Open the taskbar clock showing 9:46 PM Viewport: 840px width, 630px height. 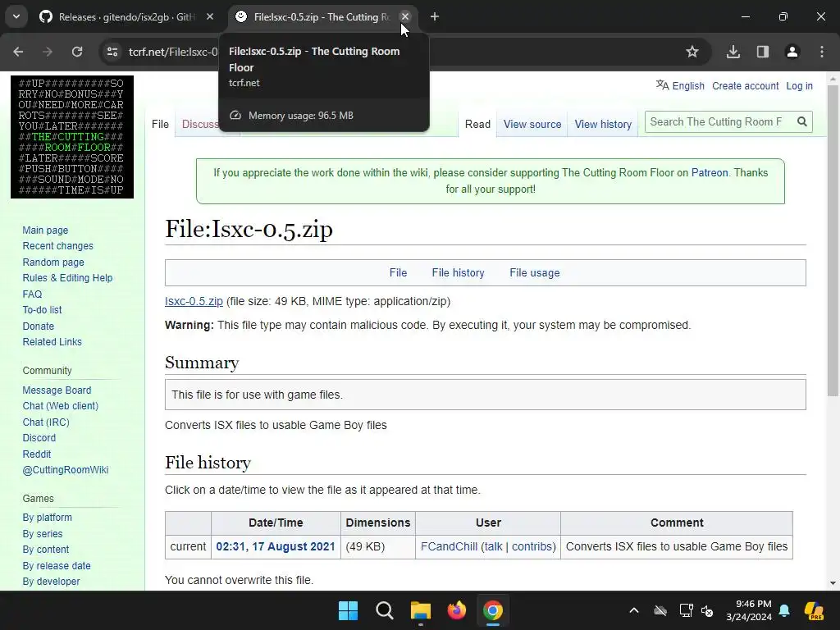click(749, 610)
